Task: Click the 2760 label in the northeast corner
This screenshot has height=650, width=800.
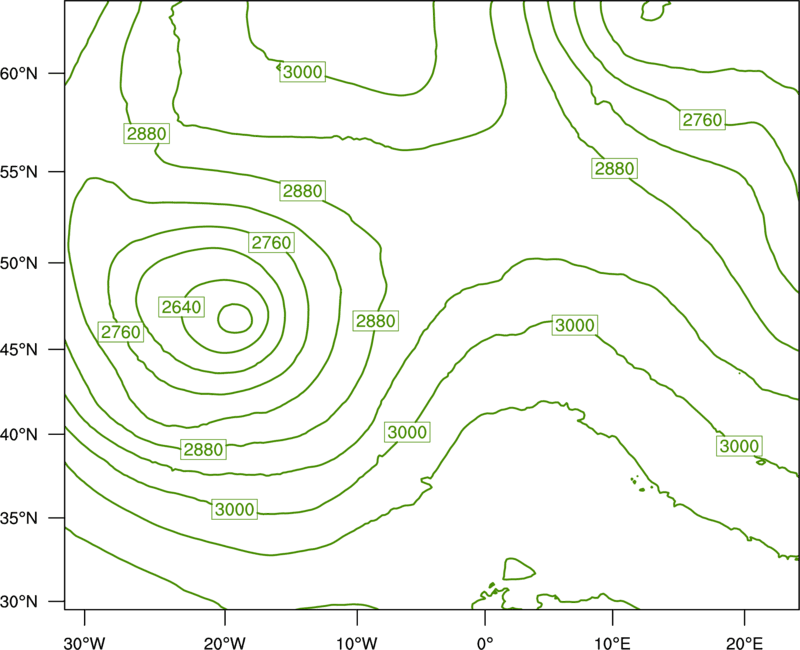Action: pyautogui.click(x=703, y=120)
